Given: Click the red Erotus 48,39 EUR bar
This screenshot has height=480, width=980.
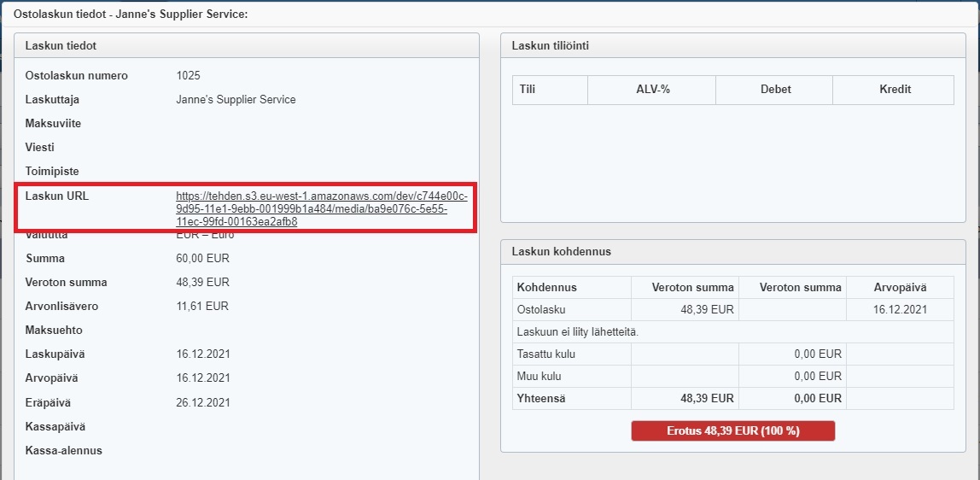Looking at the screenshot, I should pos(732,430).
